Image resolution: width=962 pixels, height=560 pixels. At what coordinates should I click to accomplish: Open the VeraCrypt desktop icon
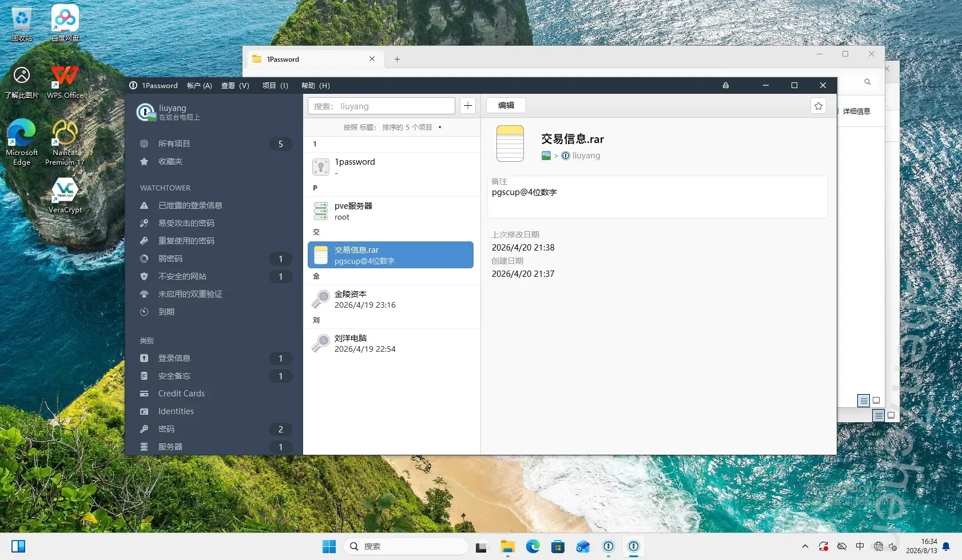[65, 196]
